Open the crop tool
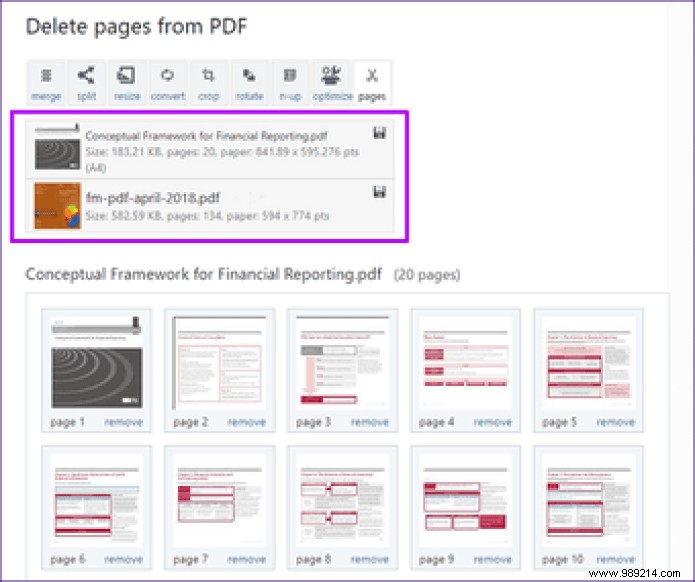Image resolution: width=695 pixels, height=582 pixels. pos(208,83)
